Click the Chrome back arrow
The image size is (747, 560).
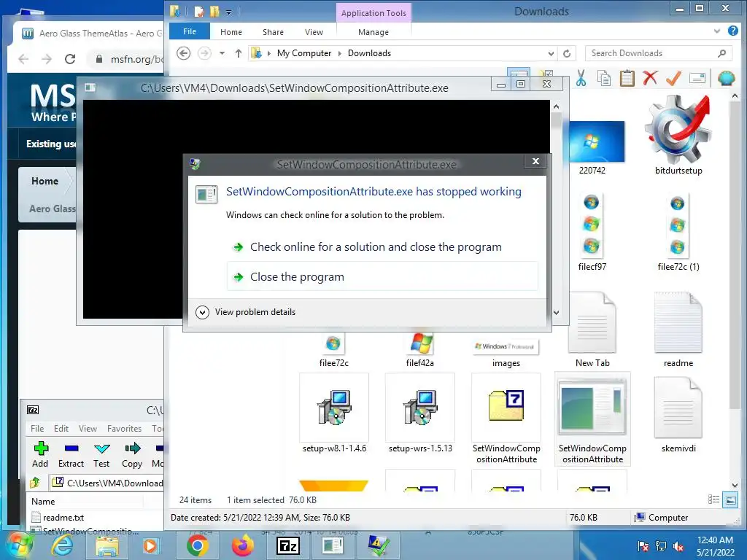23,59
